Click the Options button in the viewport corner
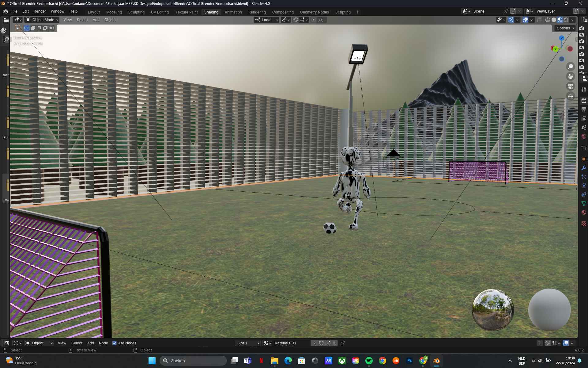 click(x=564, y=28)
